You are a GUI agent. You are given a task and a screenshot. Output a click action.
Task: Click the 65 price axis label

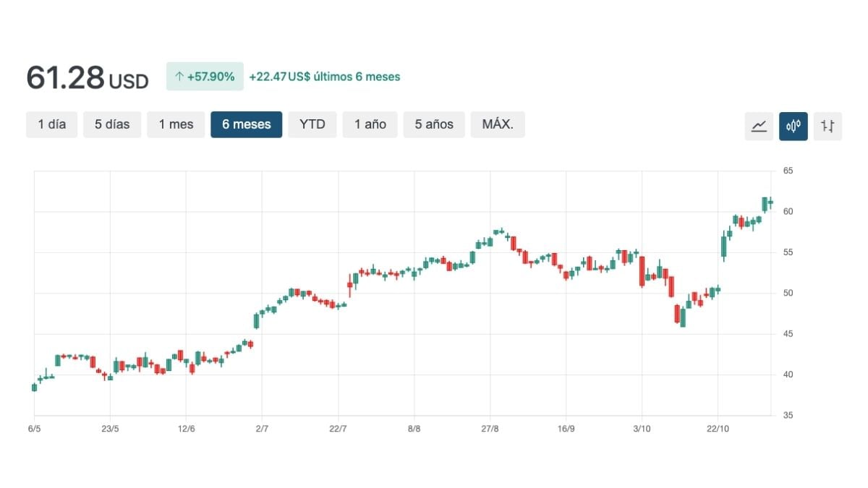tap(788, 171)
